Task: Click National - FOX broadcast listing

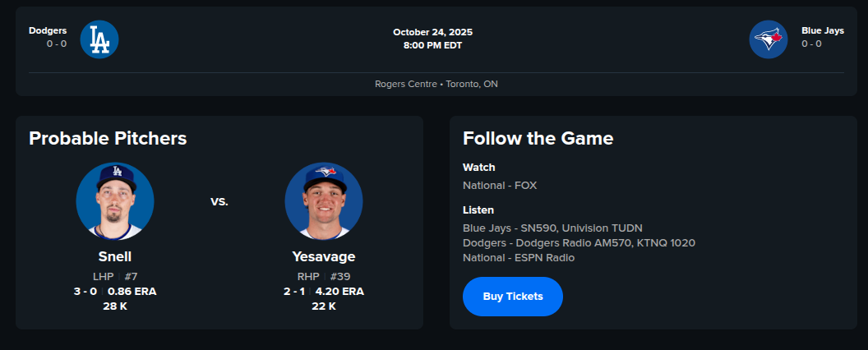Action: pos(500,186)
